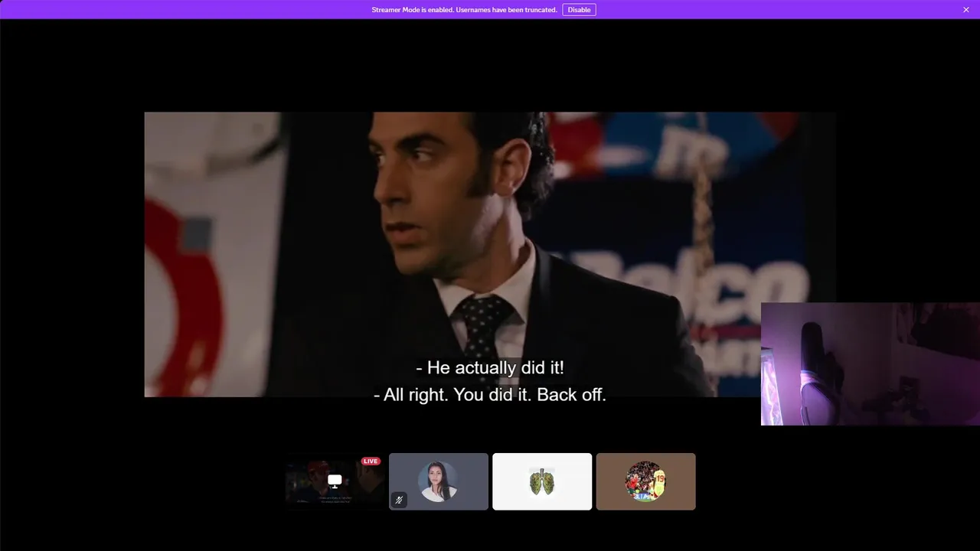Screen dimensions: 980x551
Task: Click the red LIVE badge
Action: point(371,461)
